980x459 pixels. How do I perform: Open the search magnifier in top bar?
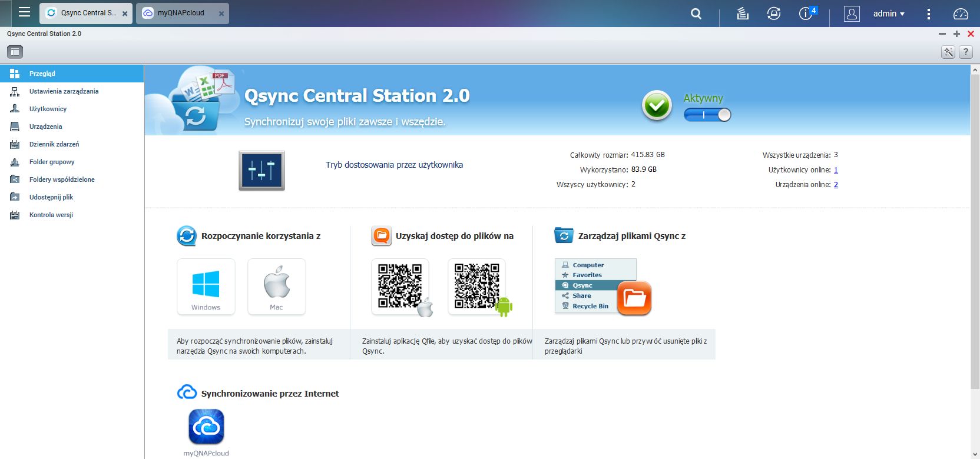pos(696,14)
